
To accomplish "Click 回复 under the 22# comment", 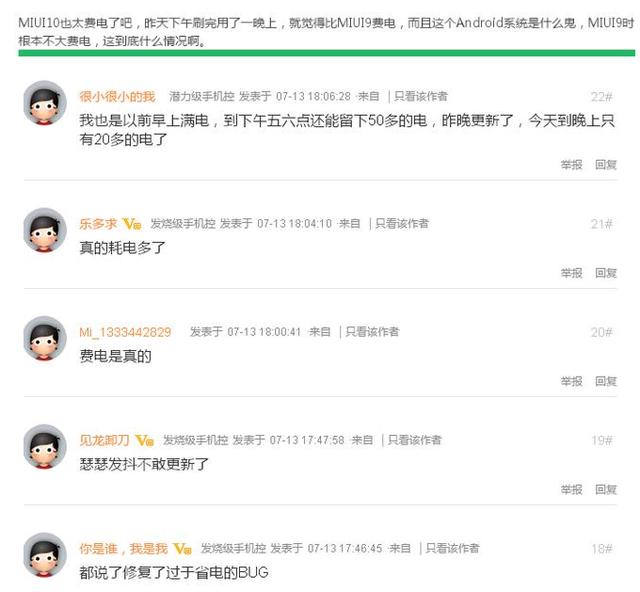I will 606,165.
